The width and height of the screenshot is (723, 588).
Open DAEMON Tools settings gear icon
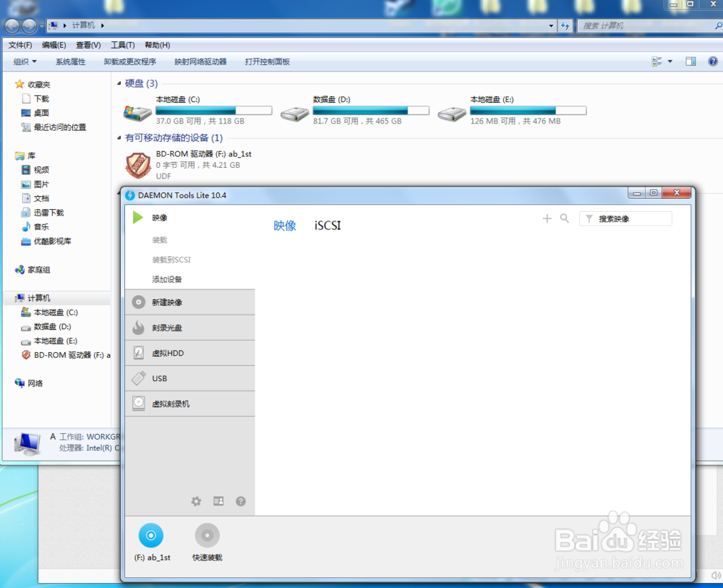coord(196,501)
